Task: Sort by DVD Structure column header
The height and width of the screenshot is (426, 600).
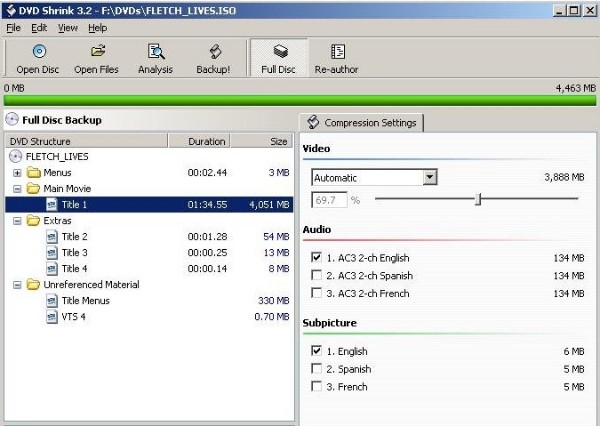Action: (86, 141)
